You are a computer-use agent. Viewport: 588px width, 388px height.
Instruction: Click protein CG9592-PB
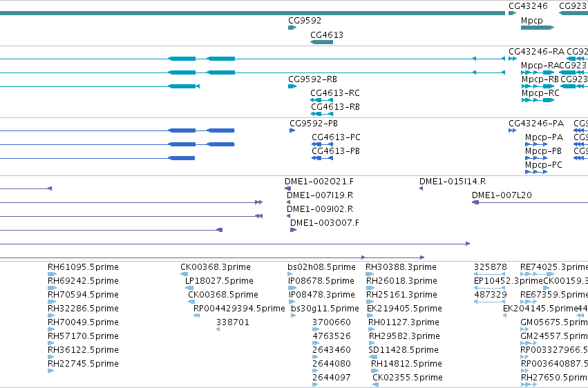click(314, 123)
